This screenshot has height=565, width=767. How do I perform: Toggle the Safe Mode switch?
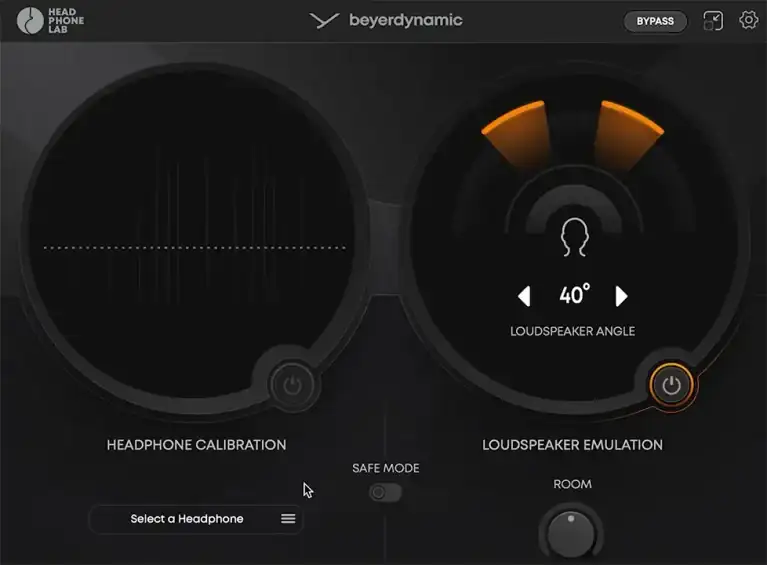pos(385,492)
